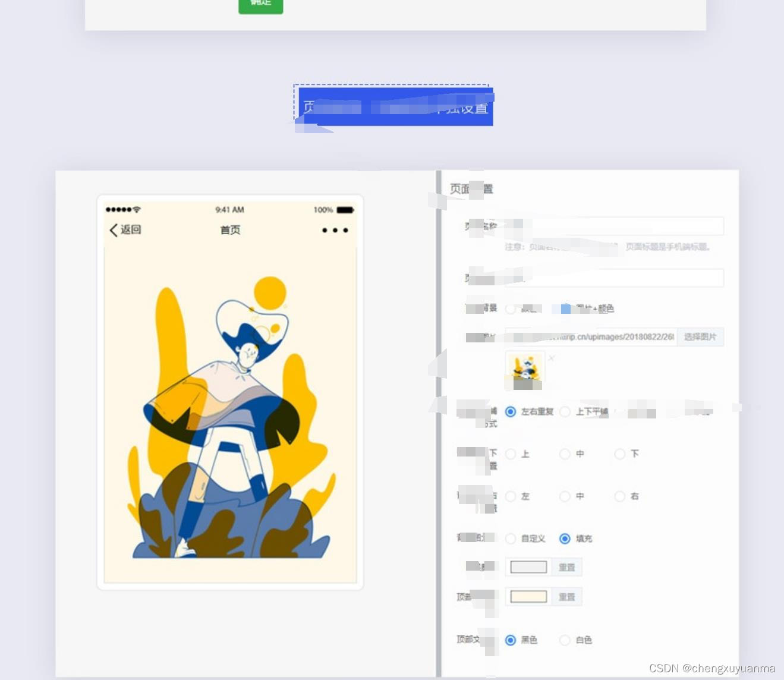Open the gray background color swatch
The image size is (784, 680).
528,567
